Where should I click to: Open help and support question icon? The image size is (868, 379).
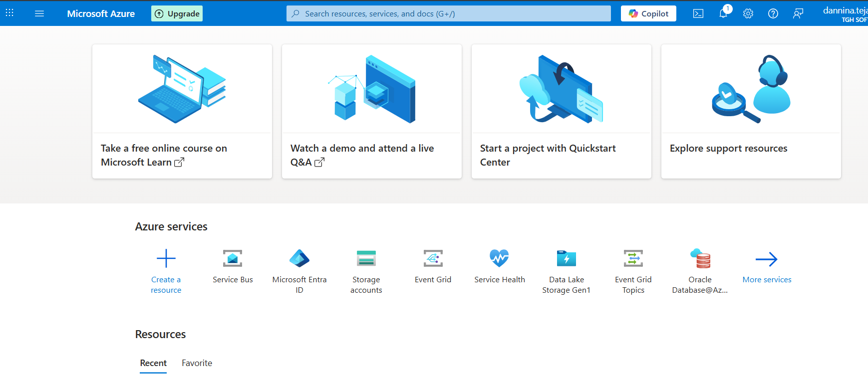tap(773, 13)
